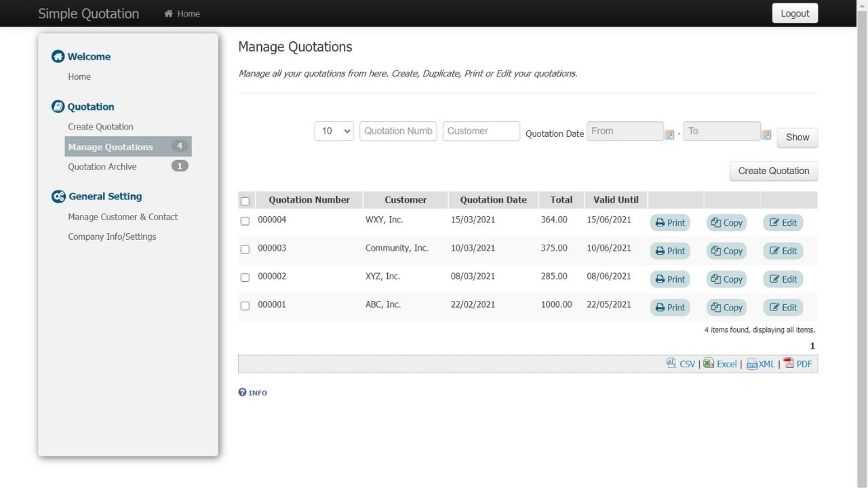Select the checkbox for quotation 000001

pyautogui.click(x=245, y=306)
